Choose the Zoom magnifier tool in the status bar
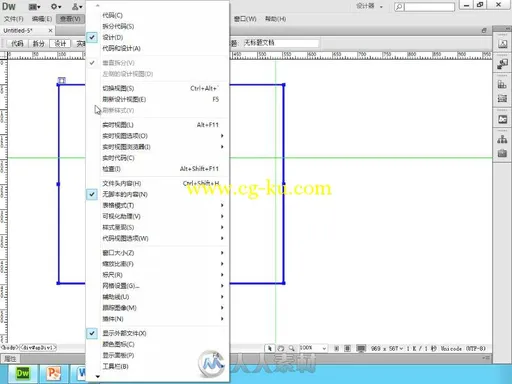 (x=292, y=348)
